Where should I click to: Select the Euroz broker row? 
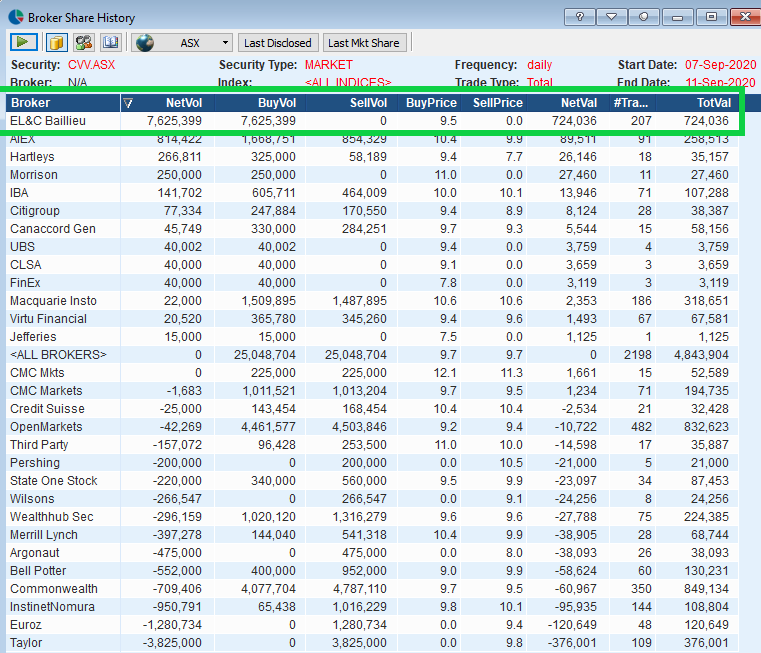pyautogui.click(x=372, y=624)
